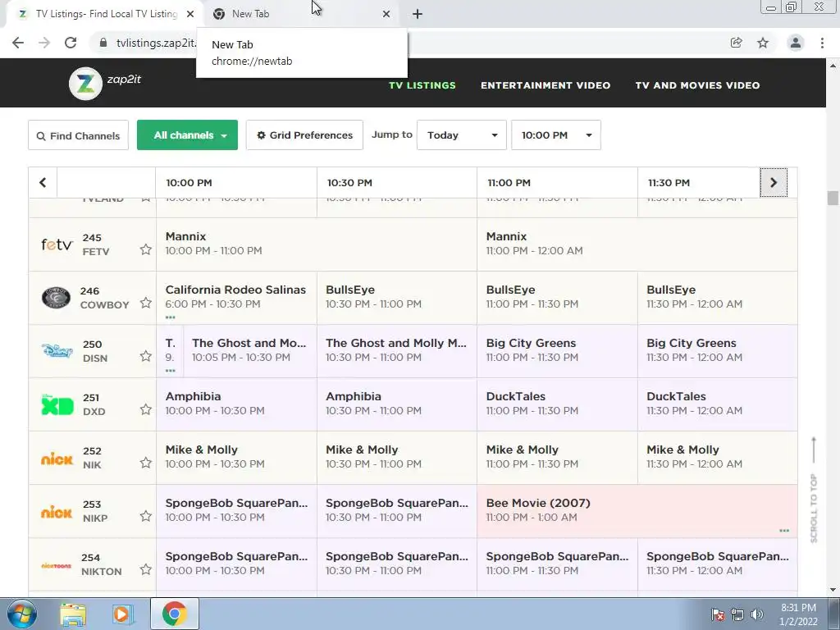Open BullsEye 10:30 PM listing
The height and width of the screenshot is (630, 840).
pyautogui.click(x=396, y=297)
